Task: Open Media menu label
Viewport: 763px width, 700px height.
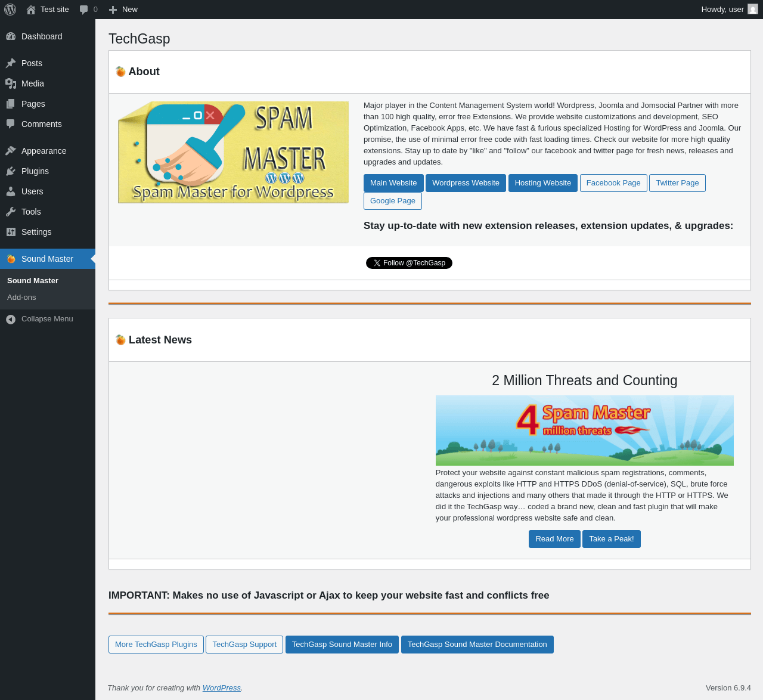Action: [x=33, y=83]
